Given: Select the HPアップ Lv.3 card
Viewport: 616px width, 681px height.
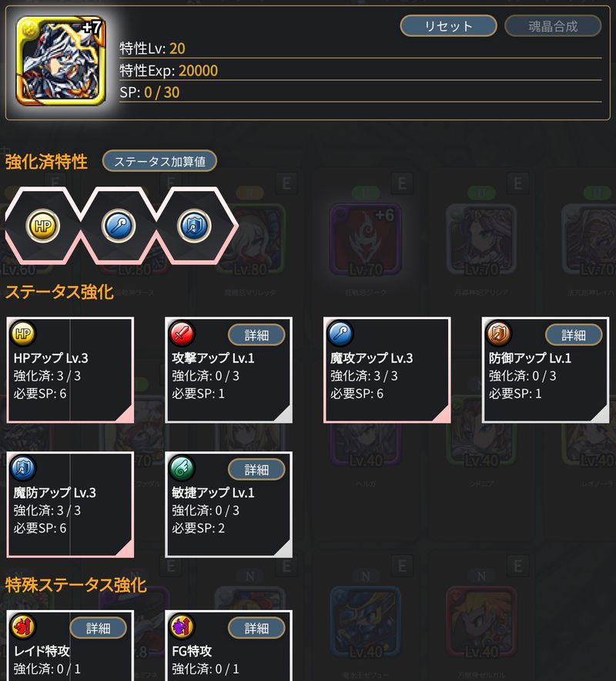Looking at the screenshot, I should tap(70, 370).
